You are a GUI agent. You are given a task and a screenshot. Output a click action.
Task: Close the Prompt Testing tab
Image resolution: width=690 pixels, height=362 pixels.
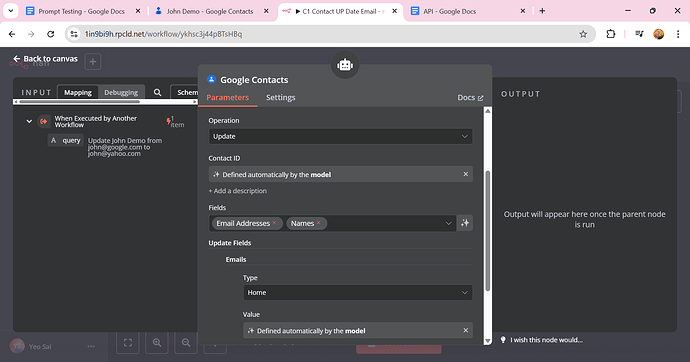(138, 11)
